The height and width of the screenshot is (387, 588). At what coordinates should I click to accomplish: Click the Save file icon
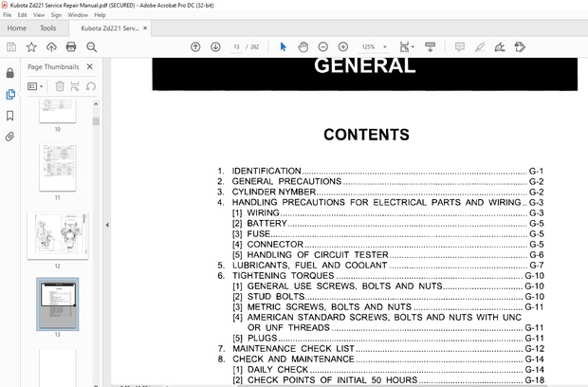click(11, 46)
